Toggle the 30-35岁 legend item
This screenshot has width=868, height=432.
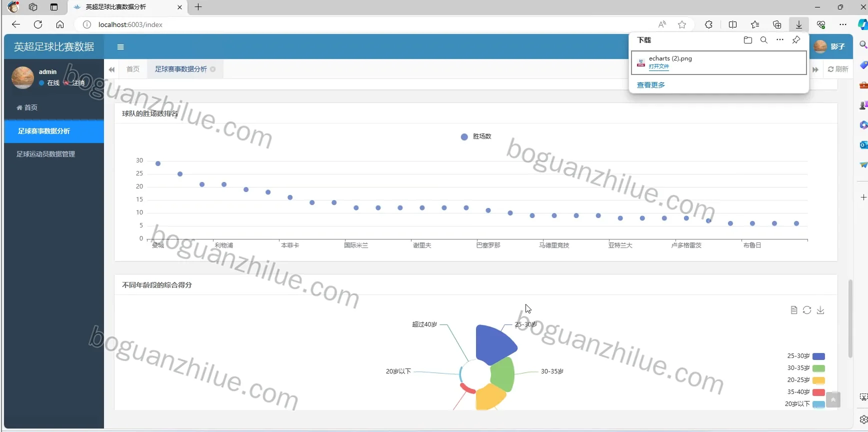click(x=805, y=368)
